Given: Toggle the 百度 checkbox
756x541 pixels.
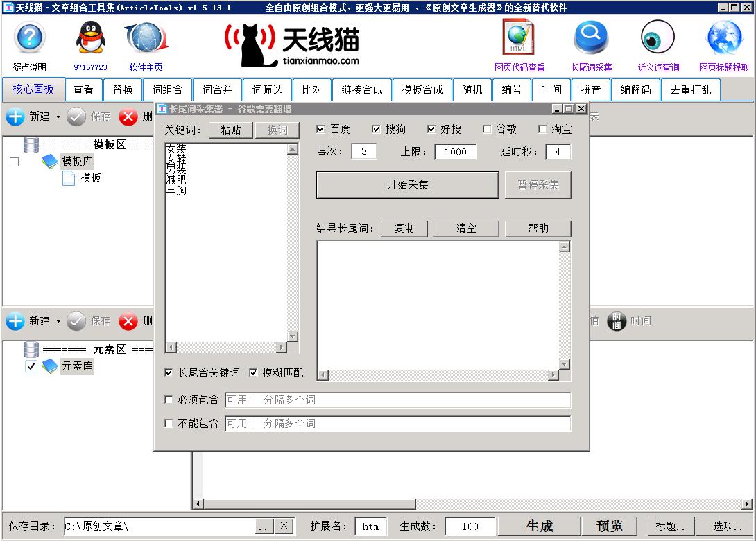Looking at the screenshot, I should pos(320,129).
